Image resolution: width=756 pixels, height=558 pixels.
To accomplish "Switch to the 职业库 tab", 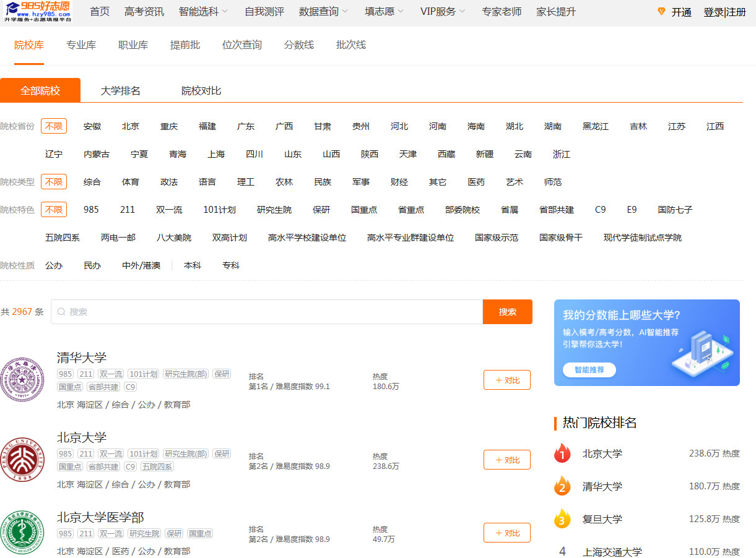I will point(133,45).
